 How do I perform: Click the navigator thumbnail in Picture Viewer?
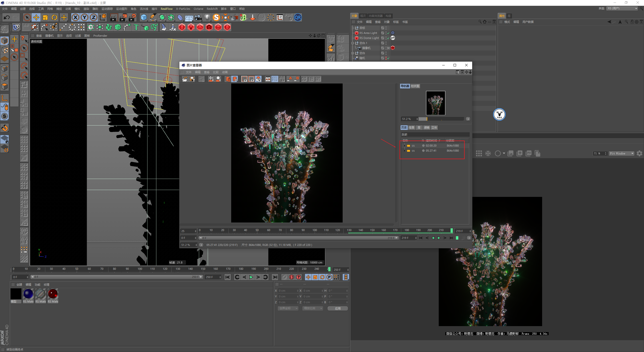435,103
